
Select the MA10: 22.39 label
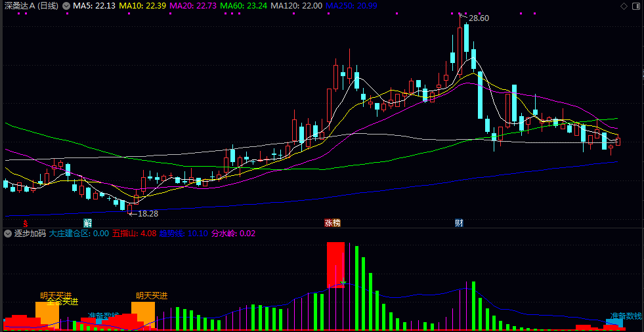point(142,6)
